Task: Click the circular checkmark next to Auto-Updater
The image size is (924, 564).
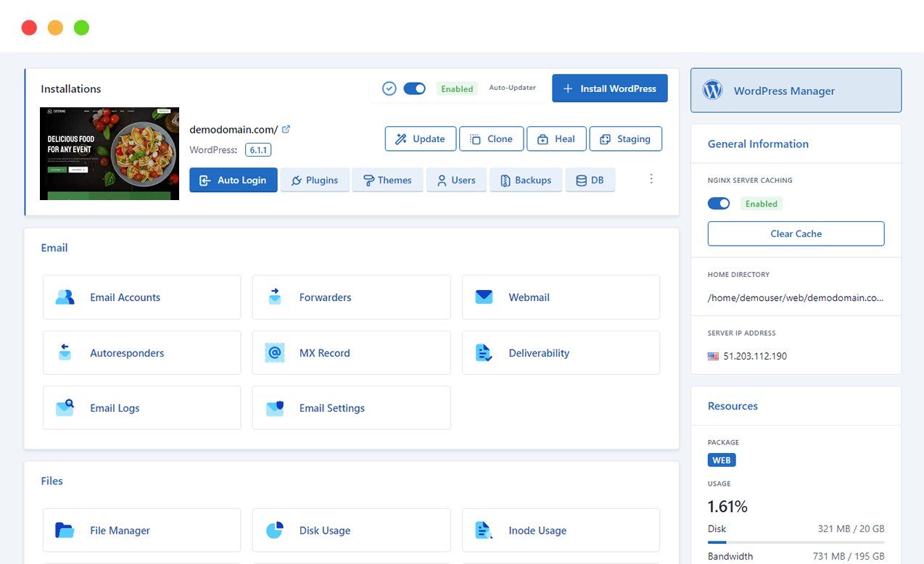Action: tap(389, 88)
